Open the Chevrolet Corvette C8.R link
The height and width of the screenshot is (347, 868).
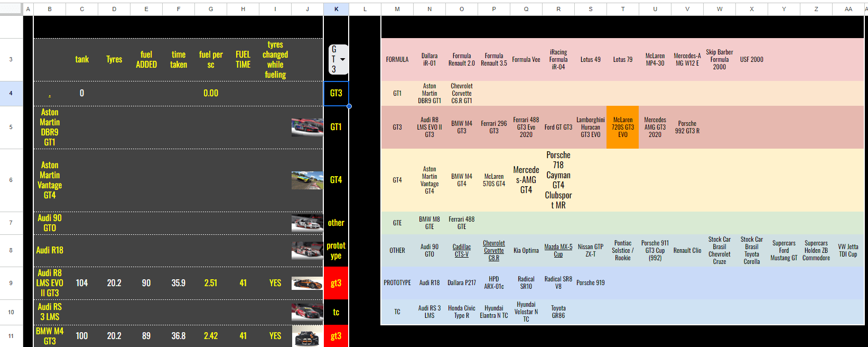coord(494,251)
